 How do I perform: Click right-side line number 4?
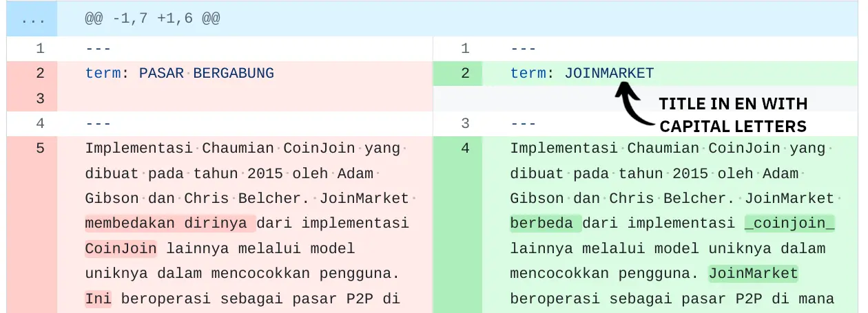[x=465, y=149]
